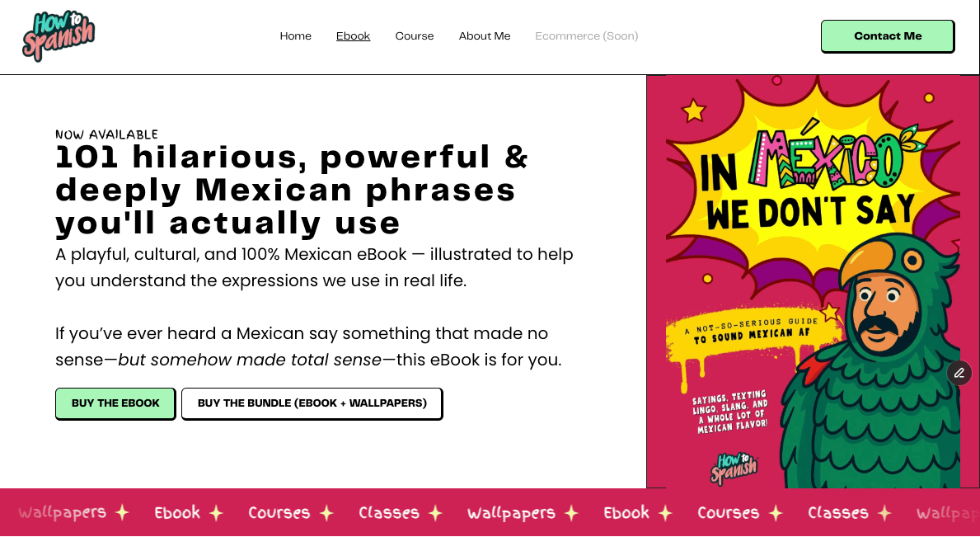Image resolution: width=980 pixels, height=537 pixels.
Task: Click the BUY THE EBOOK button
Action: pos(115,403)
